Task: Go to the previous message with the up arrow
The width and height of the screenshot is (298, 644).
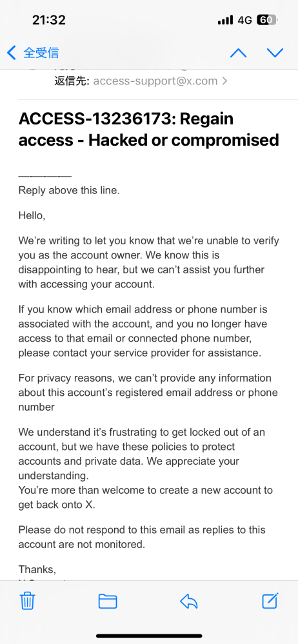Action: 239,53
